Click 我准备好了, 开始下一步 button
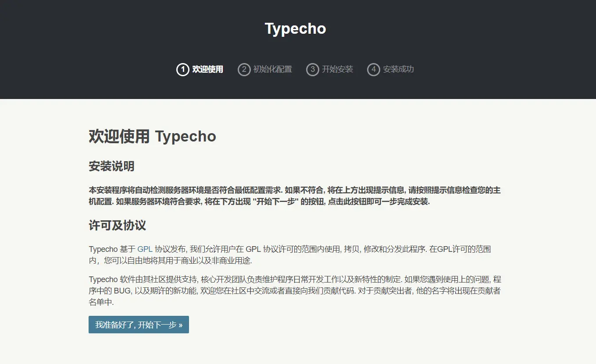Screen dimensions: 596x364 [139, 325]
